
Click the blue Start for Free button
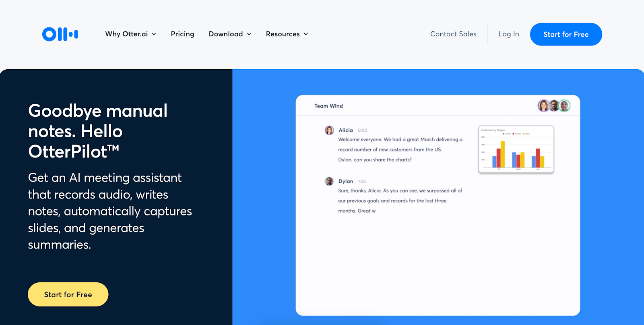tap(566, 34)
